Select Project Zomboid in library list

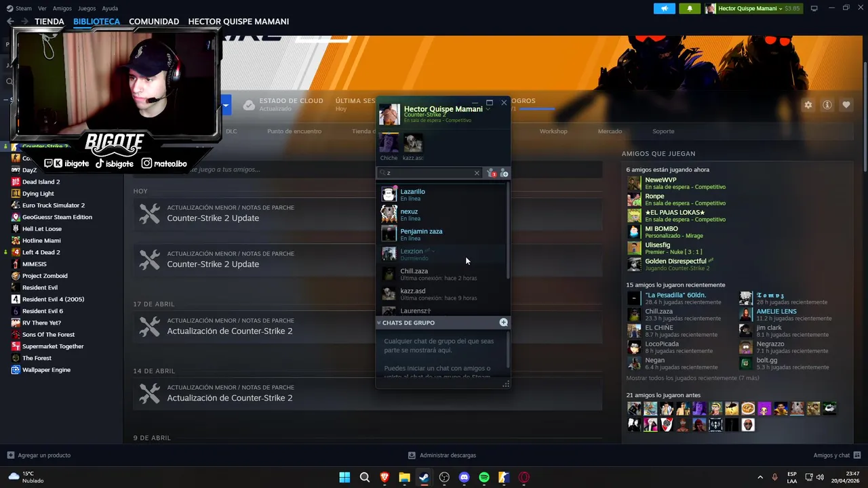tap(45, 276)
